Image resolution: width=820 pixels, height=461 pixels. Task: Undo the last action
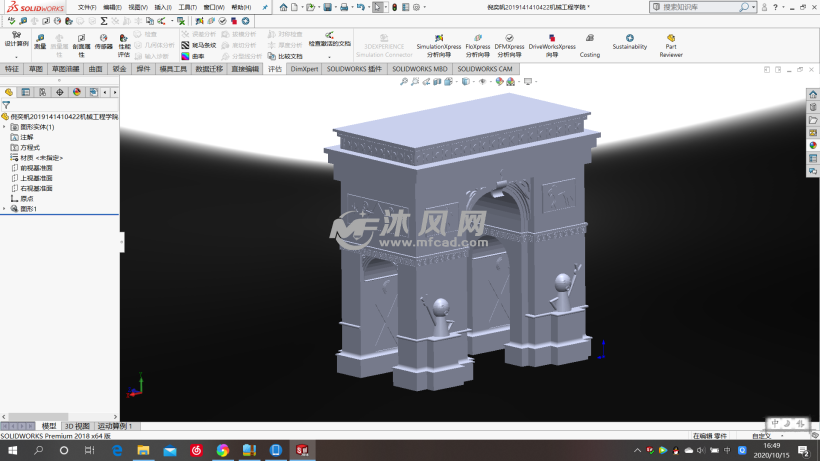(360, 7)
